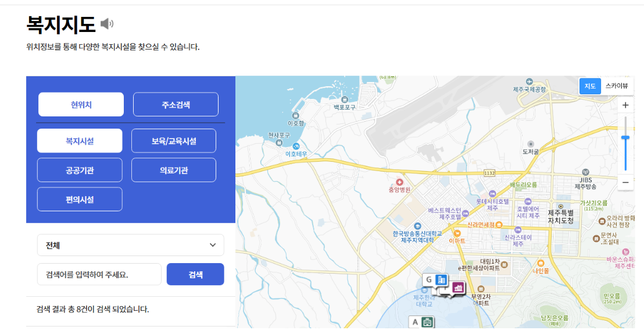Switch the map to 스카이뷰
The image size is (644, 330).
[x=617, y=86]
